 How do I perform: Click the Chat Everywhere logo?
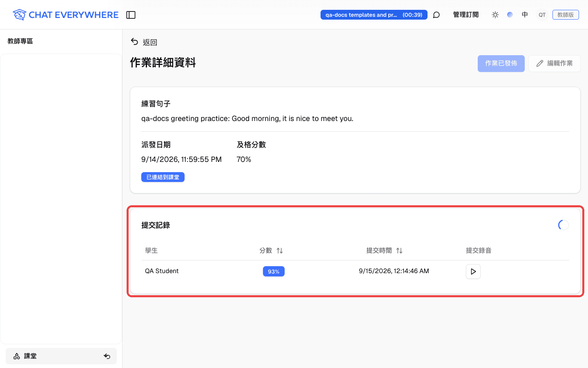coord(65,15)
